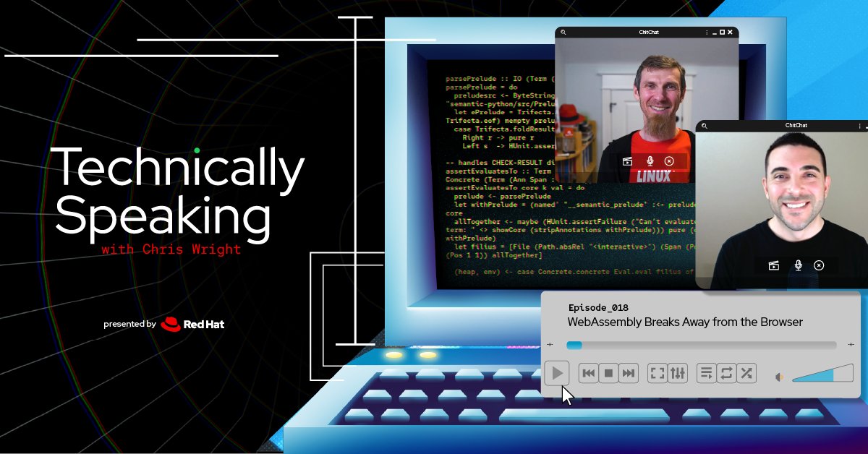End the front ChitChat call with X
Viewport: 868px width, 454px height.
click(x=819, y=265)
